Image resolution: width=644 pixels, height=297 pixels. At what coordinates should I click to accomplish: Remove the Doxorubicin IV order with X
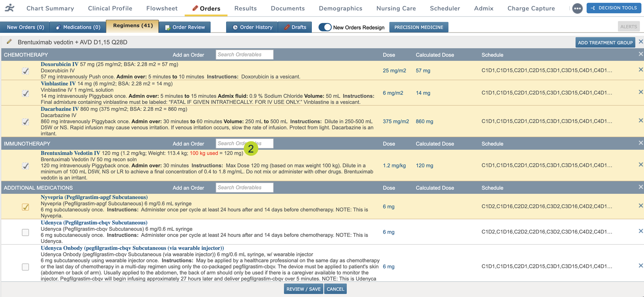click(640, 70)
